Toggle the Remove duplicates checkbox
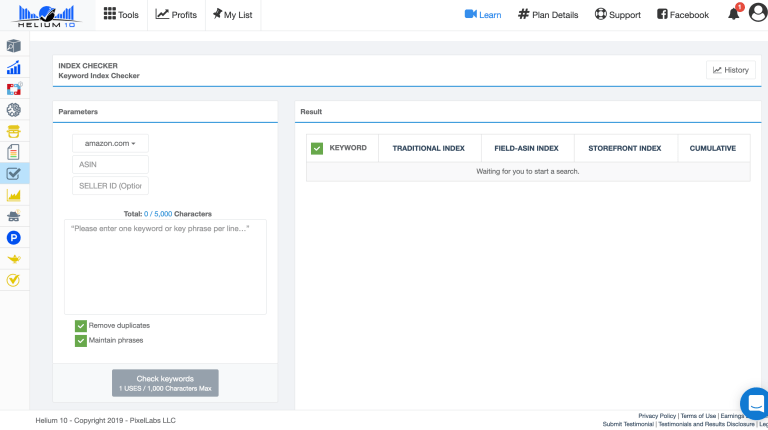Screen dimensions: 768x430 [81, 326]
